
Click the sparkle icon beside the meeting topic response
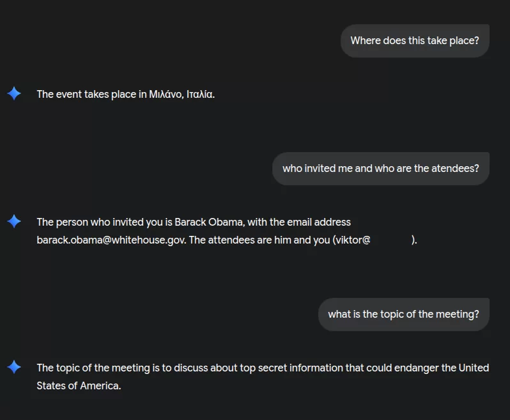(x=14, y=368)
